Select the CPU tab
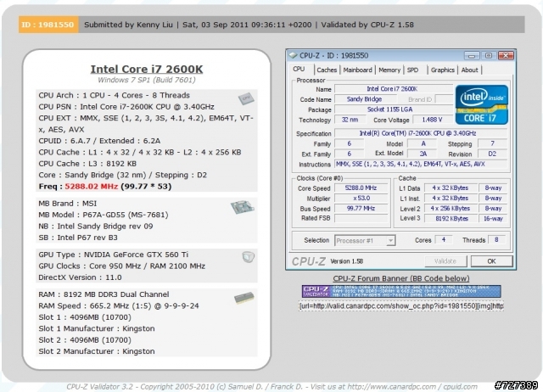Screen dimensions: 543x392 (x=299, y=70)
